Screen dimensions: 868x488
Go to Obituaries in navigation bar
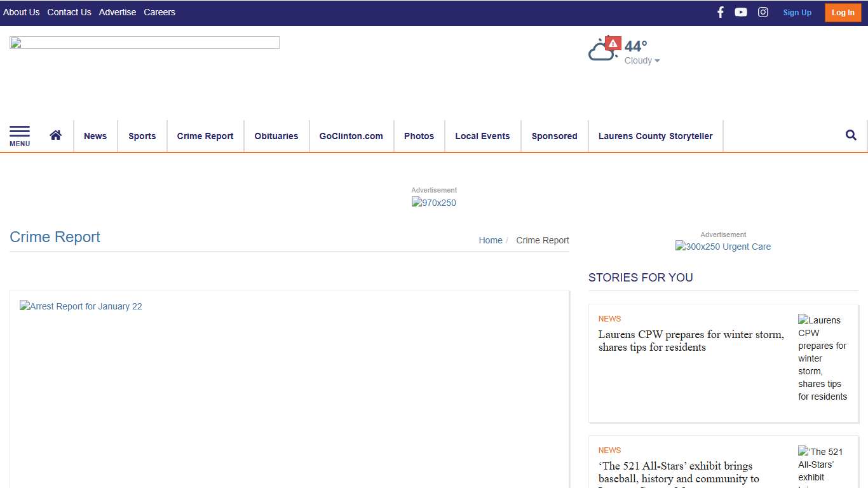tap(276, 136)
